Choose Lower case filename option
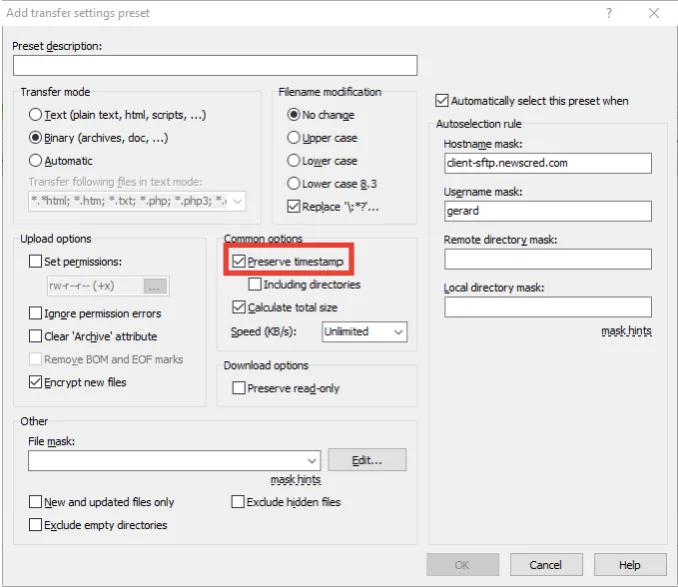 click(293, 160)
